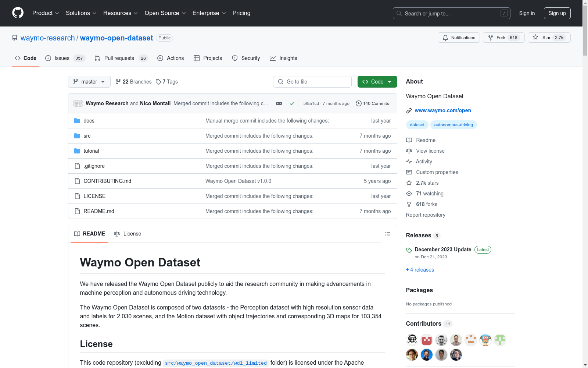Image resolution: width=588 pixels, height=368 pixels.
Task: Expand commit message ellipsis button
Action: 279,103
